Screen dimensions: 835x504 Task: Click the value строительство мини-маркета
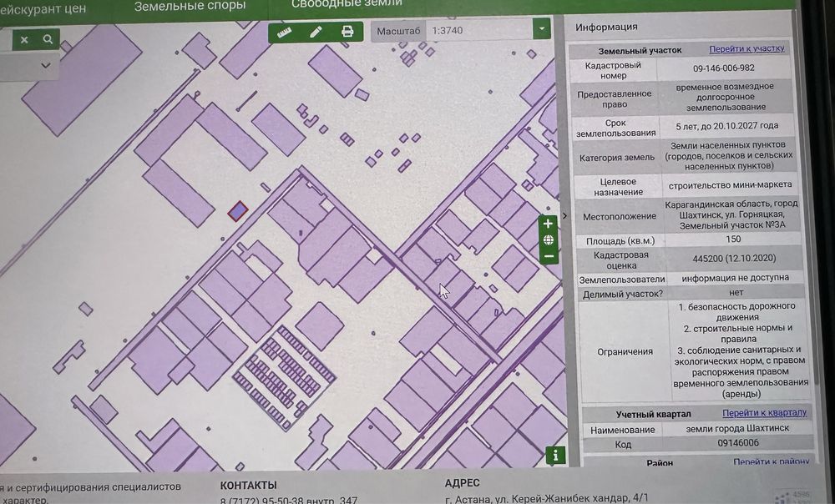click(x=730, y=185)
